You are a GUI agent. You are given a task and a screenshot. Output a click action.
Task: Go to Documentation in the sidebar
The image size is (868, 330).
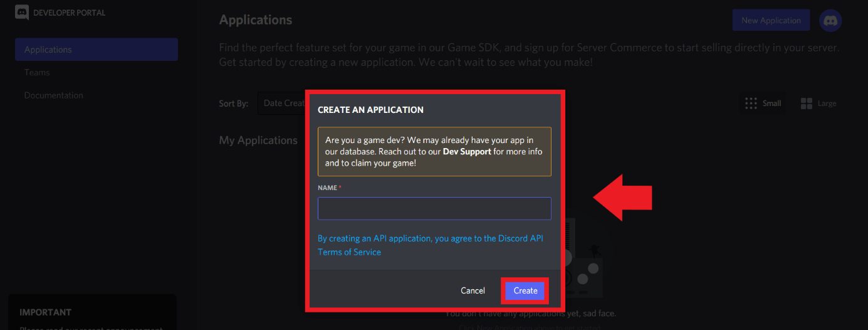click(54, 95)
